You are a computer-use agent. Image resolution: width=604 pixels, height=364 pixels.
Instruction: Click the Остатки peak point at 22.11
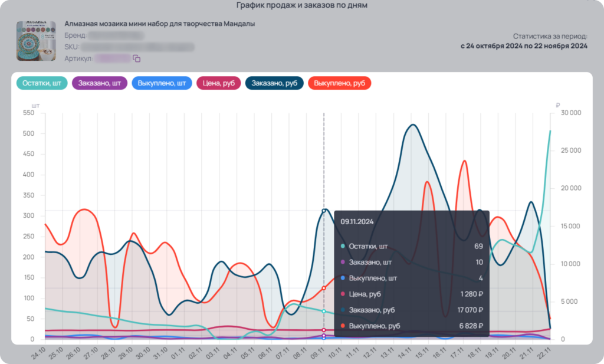tap(550, 132)
